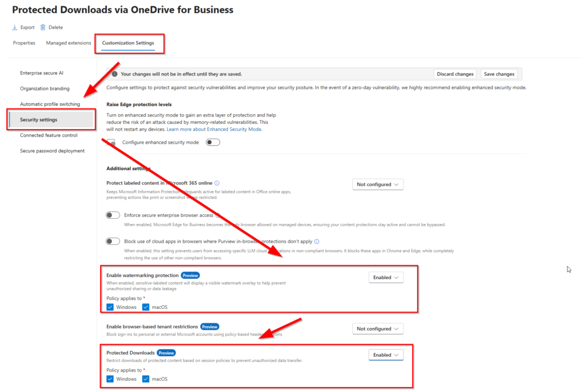Click the Save changes button
The image size is (582, 392).
tap(498, 74)
